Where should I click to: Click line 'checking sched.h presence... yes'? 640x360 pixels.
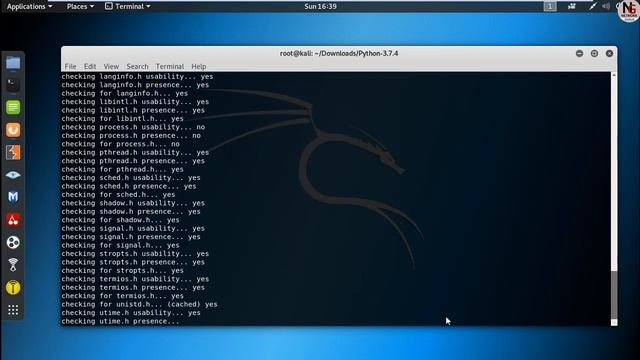129,186
